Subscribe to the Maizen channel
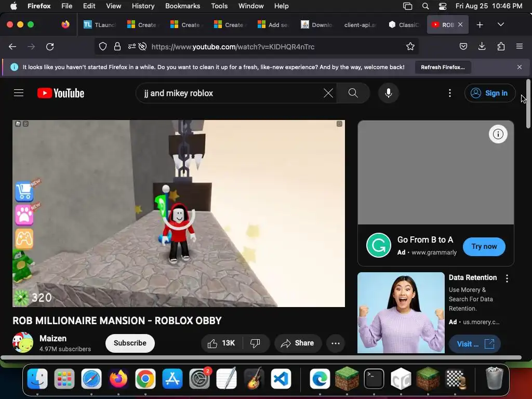The image size is (532, 399). pyautogui.click(x=130, y=343)
